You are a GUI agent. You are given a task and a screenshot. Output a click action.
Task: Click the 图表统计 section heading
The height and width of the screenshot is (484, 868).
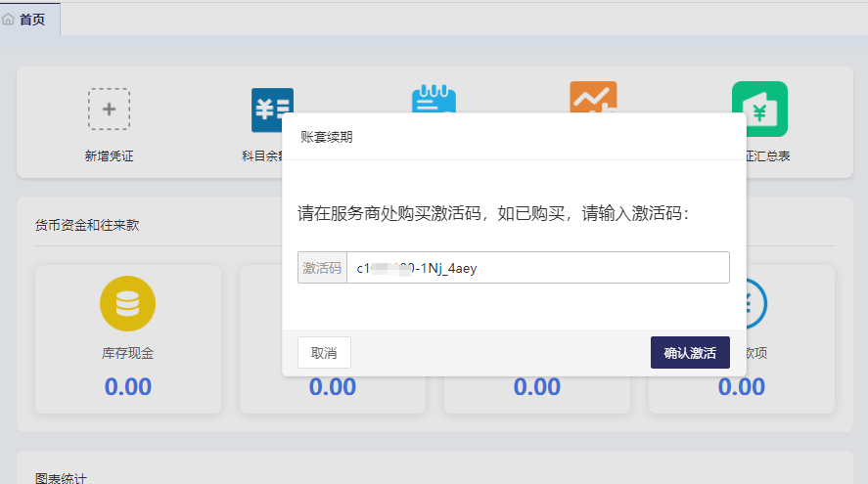click(61, 478)
